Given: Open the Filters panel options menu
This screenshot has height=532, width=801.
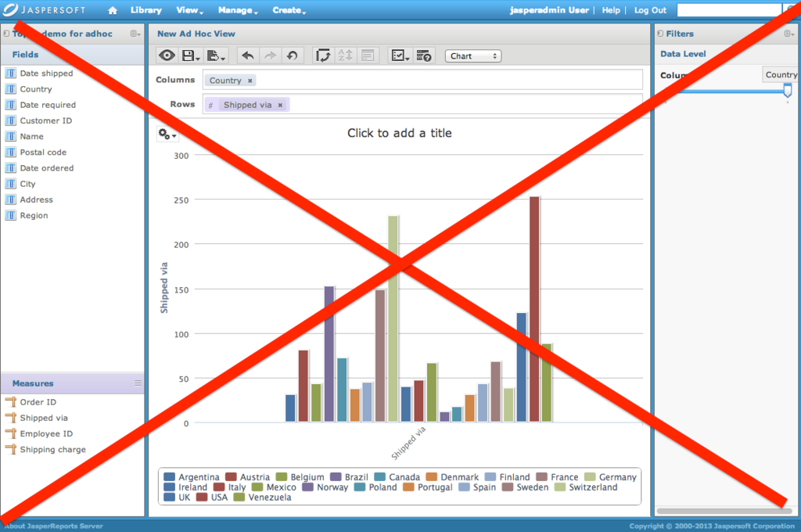Looking at the screenshot, I should pos(789,34).
